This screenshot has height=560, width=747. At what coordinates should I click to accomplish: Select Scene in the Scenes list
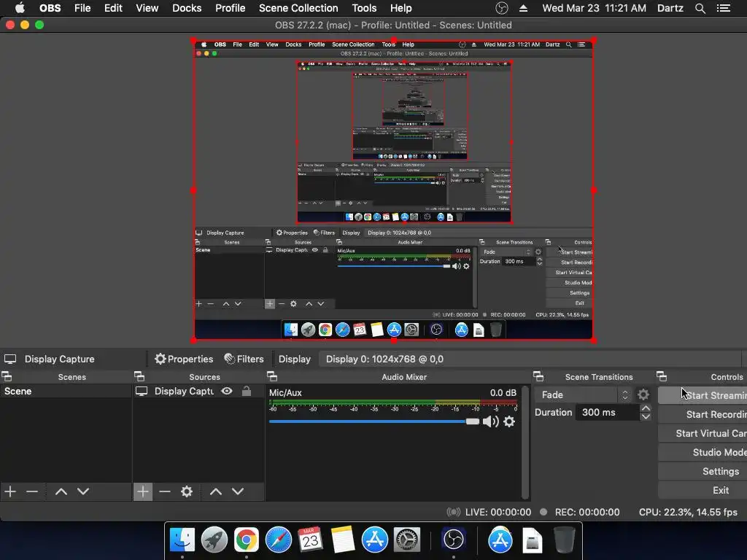[66, 391]
